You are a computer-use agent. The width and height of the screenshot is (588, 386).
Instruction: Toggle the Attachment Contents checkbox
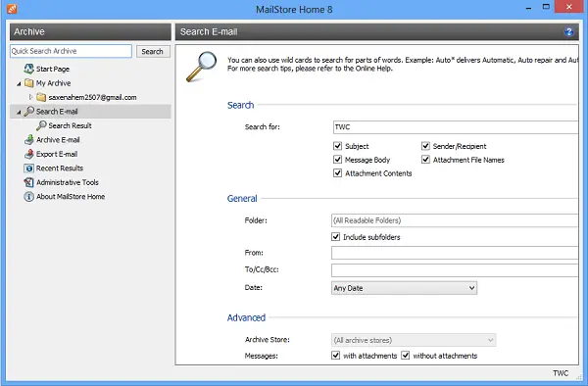337,173
